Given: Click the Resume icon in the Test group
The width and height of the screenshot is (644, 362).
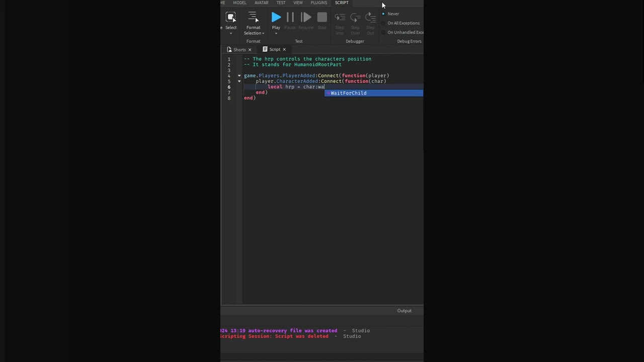Looking at the screenshot, I should pyautogui.click(x=306, y=18).
